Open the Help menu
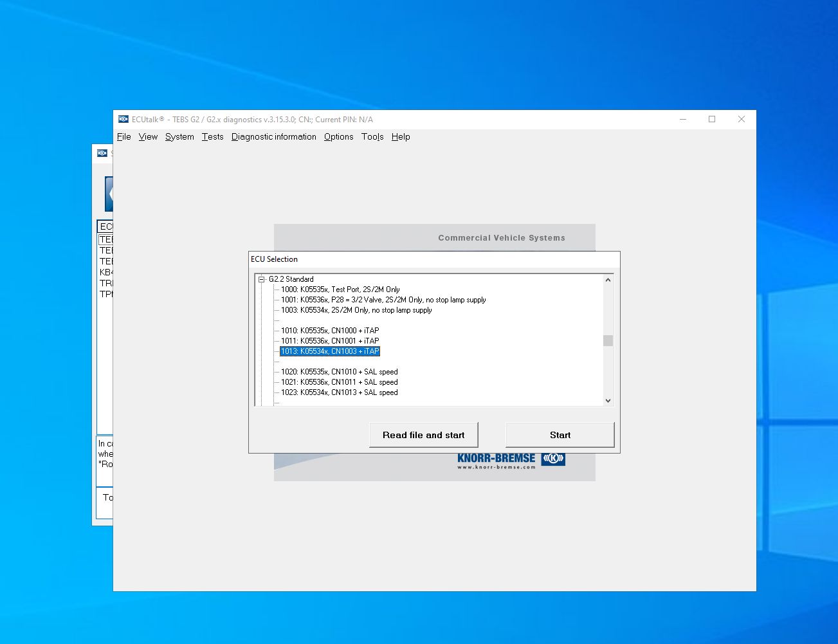This screenshot has height=644, width=838. point(400,136)
